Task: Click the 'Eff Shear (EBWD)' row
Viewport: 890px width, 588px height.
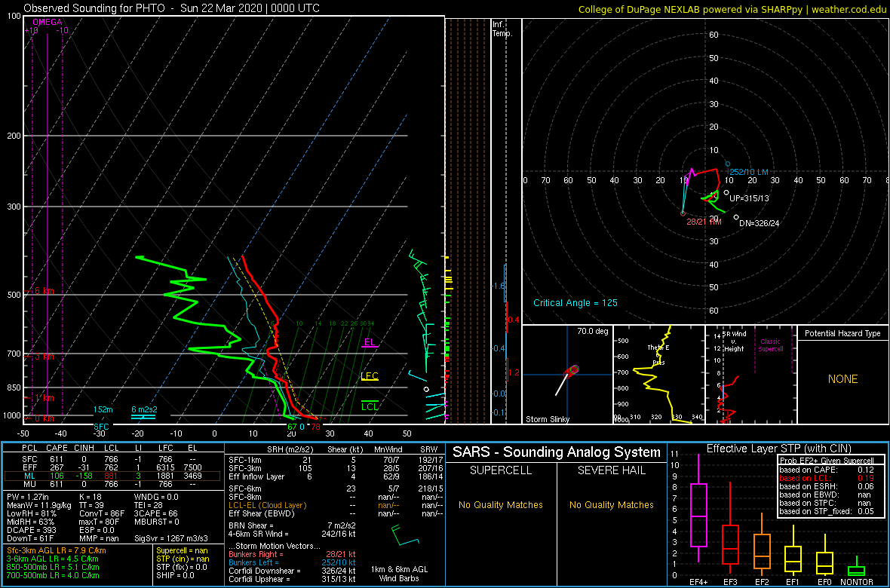Action: point(335,513)
